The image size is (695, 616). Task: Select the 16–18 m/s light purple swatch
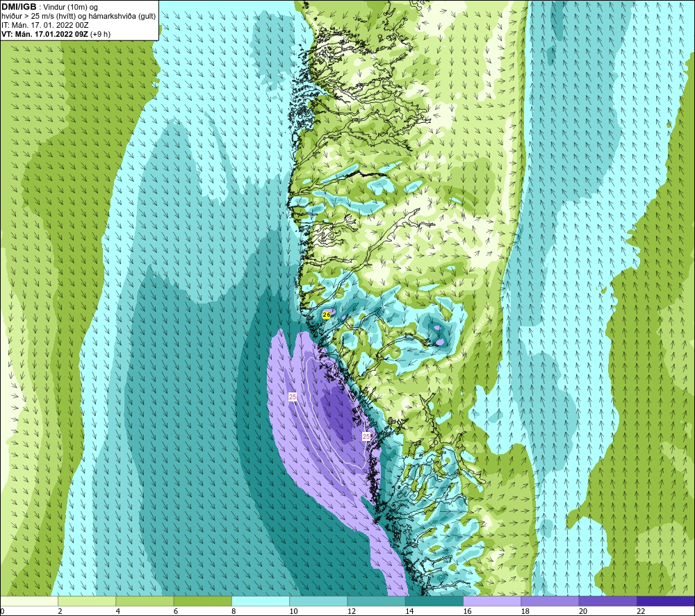[492, 601]
